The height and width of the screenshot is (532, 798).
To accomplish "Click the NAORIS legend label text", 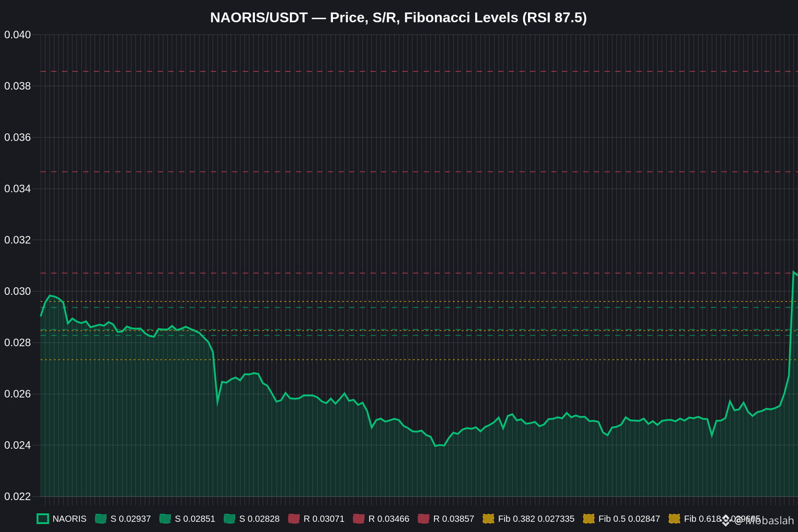I will tap(70, 519).
